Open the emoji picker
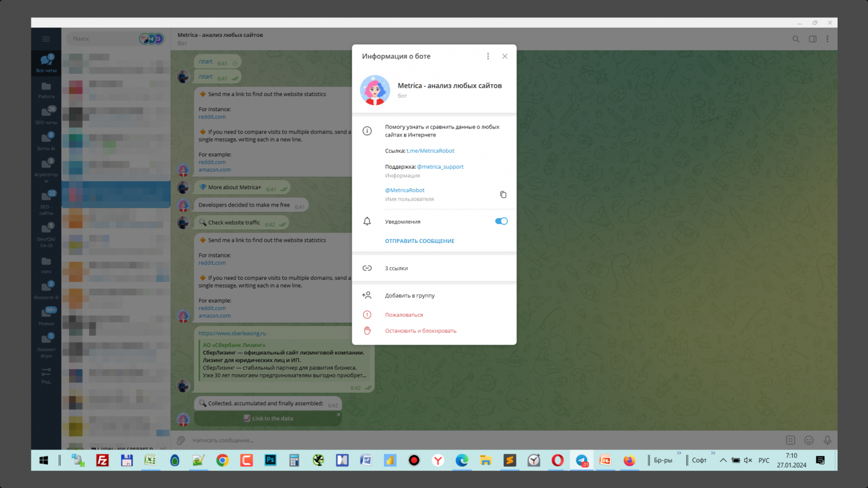 [x=809, y=440]
